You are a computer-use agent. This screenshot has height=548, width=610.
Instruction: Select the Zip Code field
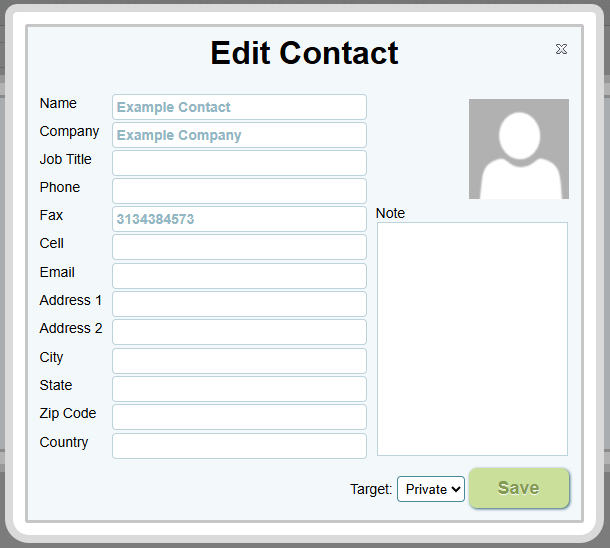pos(239,417)
